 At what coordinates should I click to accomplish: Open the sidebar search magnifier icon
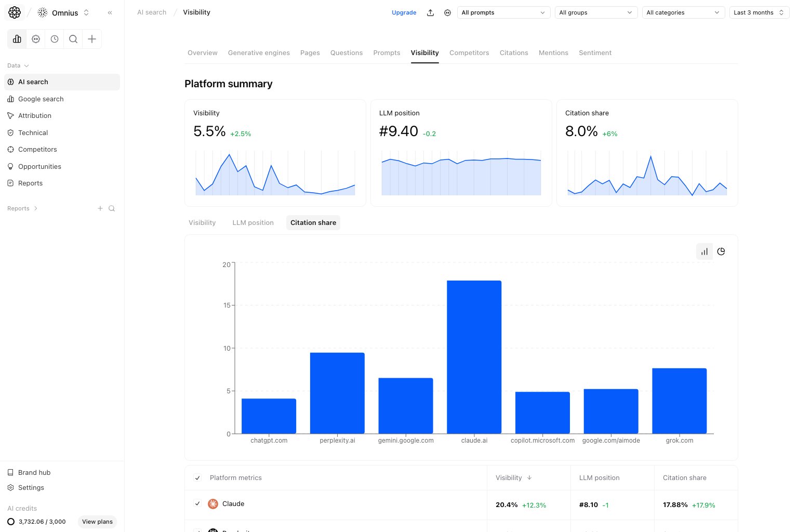(x=73, y=39)
